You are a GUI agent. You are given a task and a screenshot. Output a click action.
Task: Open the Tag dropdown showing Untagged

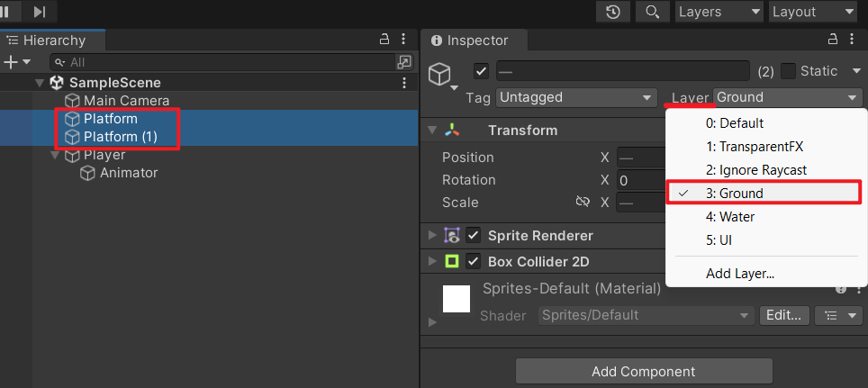pos(575,97)
